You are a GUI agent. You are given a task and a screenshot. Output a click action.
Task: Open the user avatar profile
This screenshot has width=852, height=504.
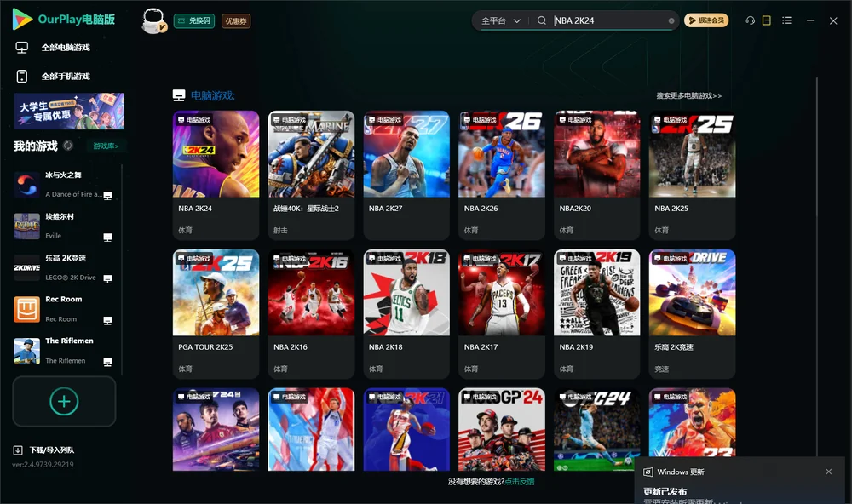click(154, 20)
